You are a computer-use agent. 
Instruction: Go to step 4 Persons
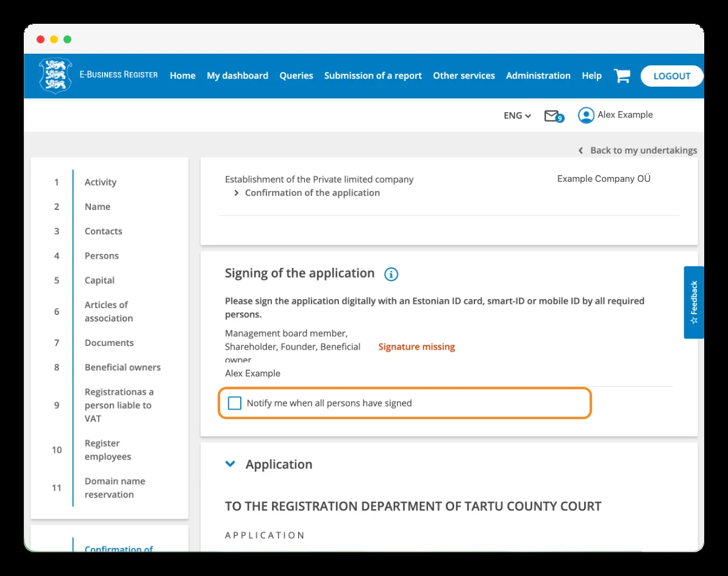point(102,256)
